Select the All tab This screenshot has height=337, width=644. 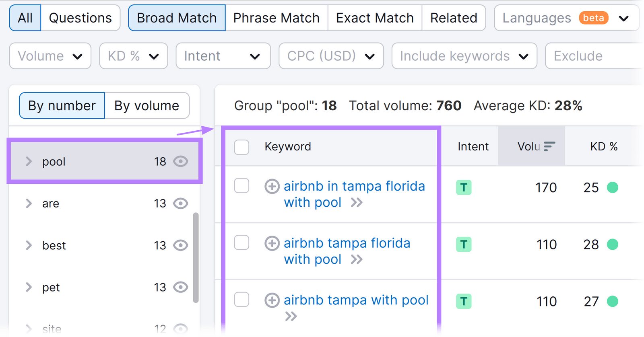pos(25,18)
